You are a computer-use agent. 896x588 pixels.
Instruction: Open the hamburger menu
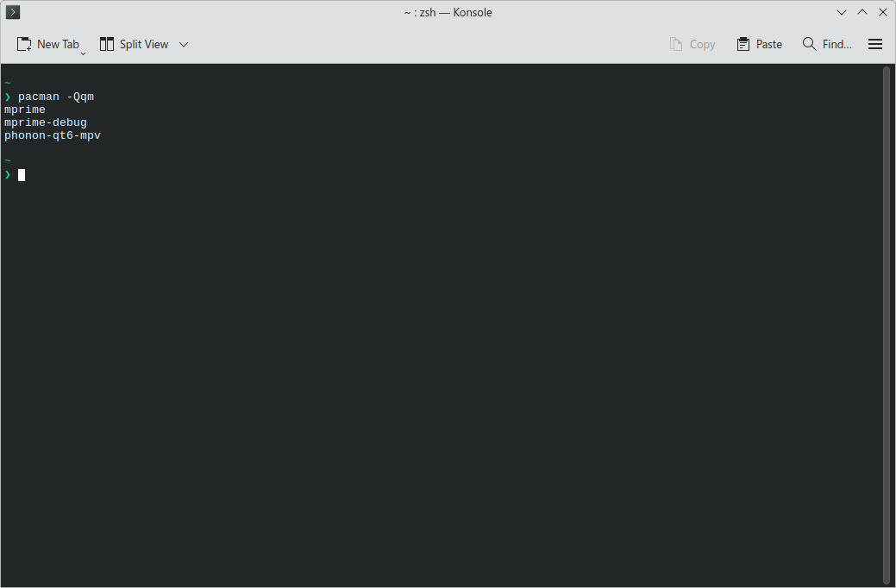875,45
